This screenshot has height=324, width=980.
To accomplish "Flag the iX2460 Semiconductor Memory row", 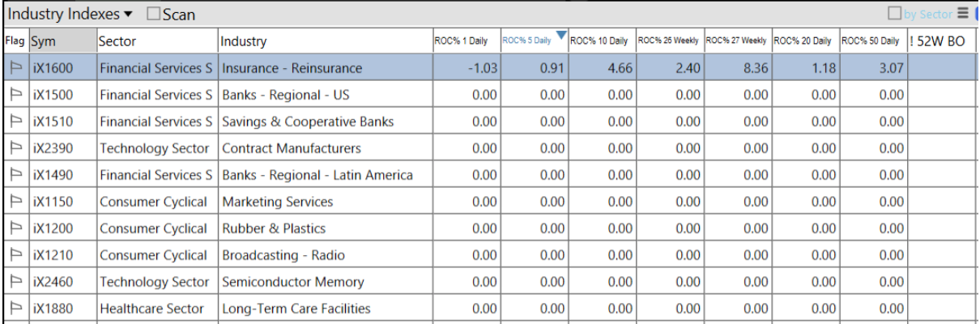I will pos(15,282).
